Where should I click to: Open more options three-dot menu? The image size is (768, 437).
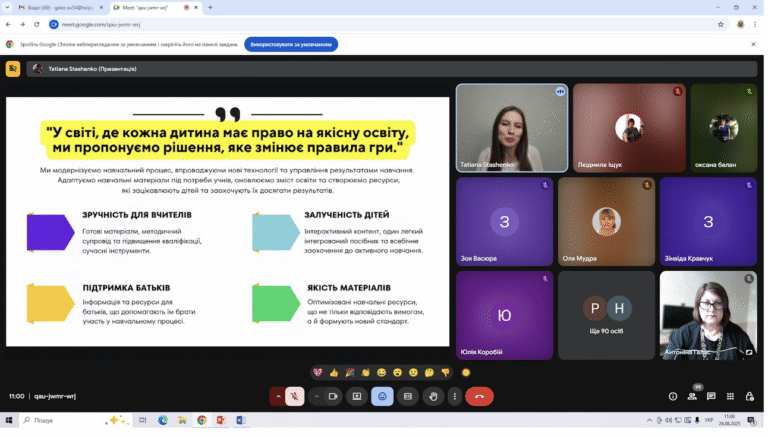456,398
